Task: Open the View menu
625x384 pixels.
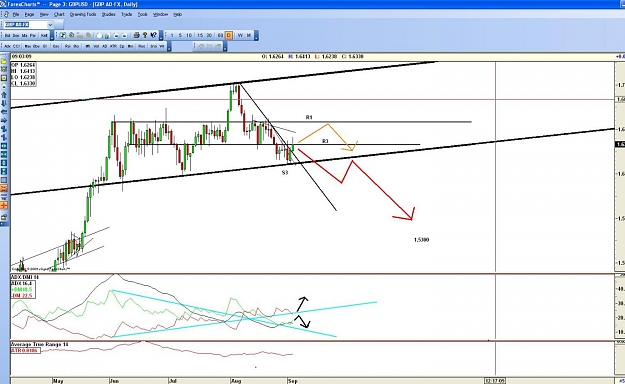Action: 44,14
